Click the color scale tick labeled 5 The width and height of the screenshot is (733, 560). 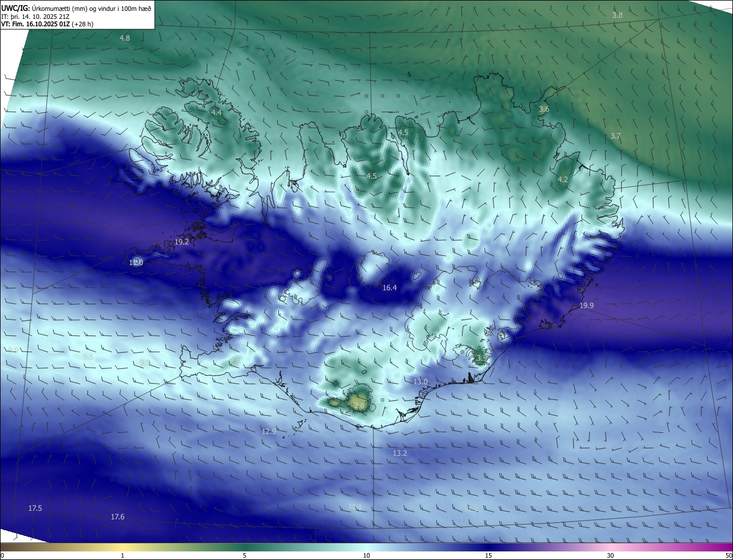pos(245,555)
